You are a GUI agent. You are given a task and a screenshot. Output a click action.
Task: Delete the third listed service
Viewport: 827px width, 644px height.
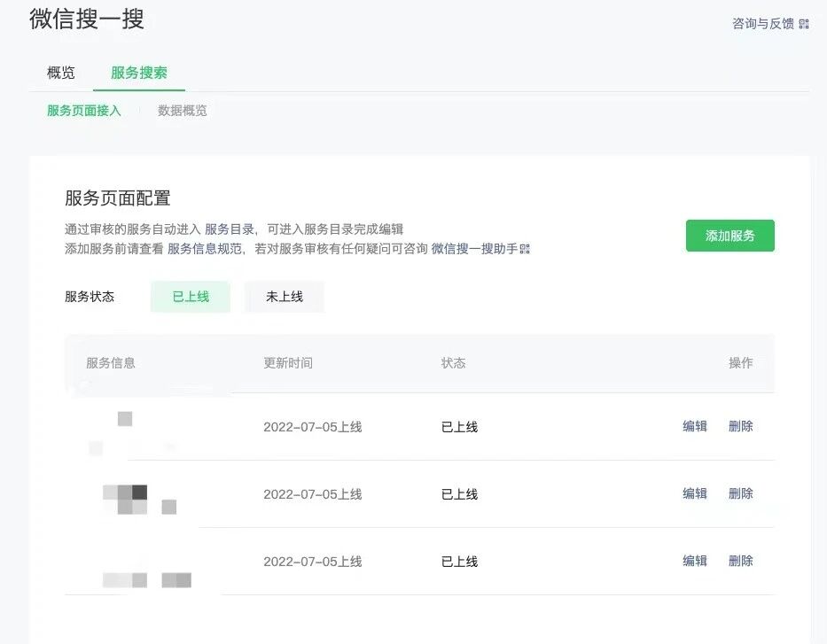740,561
